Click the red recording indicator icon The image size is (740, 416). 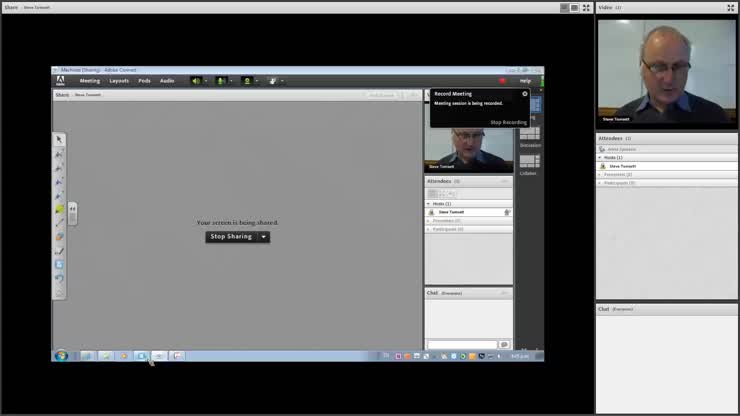(x=502, y=81)
